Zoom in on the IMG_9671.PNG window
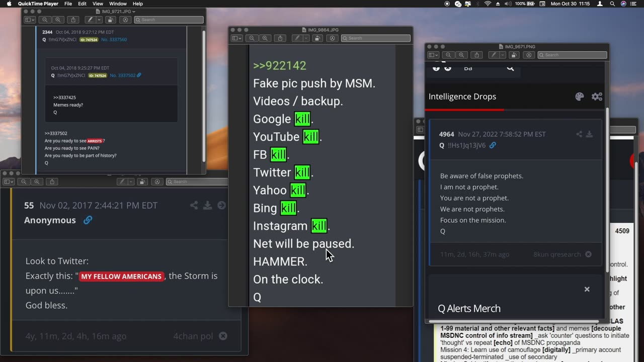The width and height of the screenshot is (644, 362). [461, 55]
